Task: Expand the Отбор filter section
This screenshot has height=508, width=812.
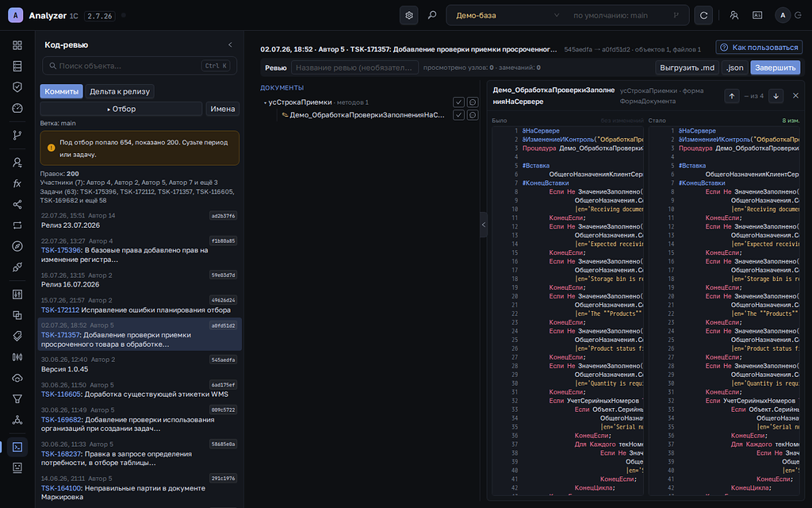Action: (x=121, y=109)
